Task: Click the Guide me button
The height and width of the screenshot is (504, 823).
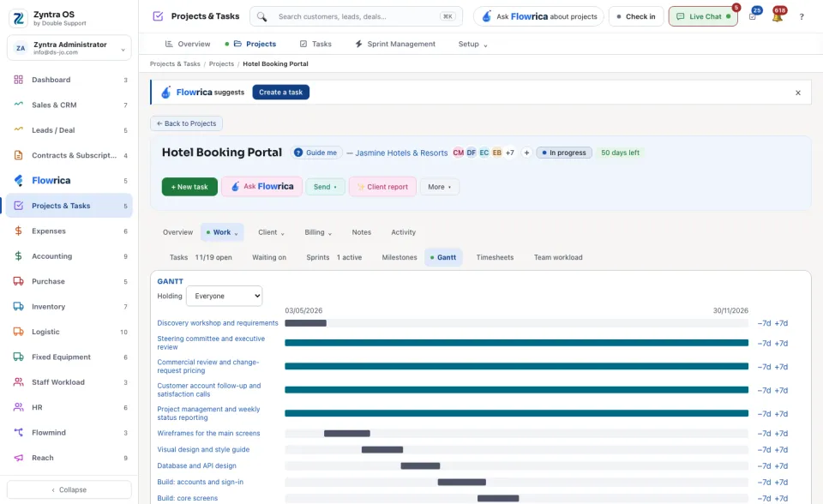Action: pyautogui.click(x=316, y=153)
